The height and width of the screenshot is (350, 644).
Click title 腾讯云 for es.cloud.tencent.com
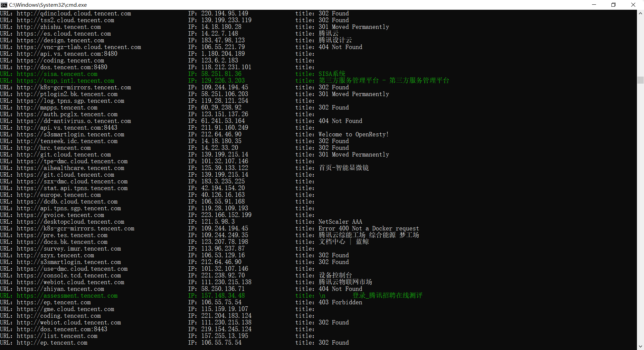329,34
